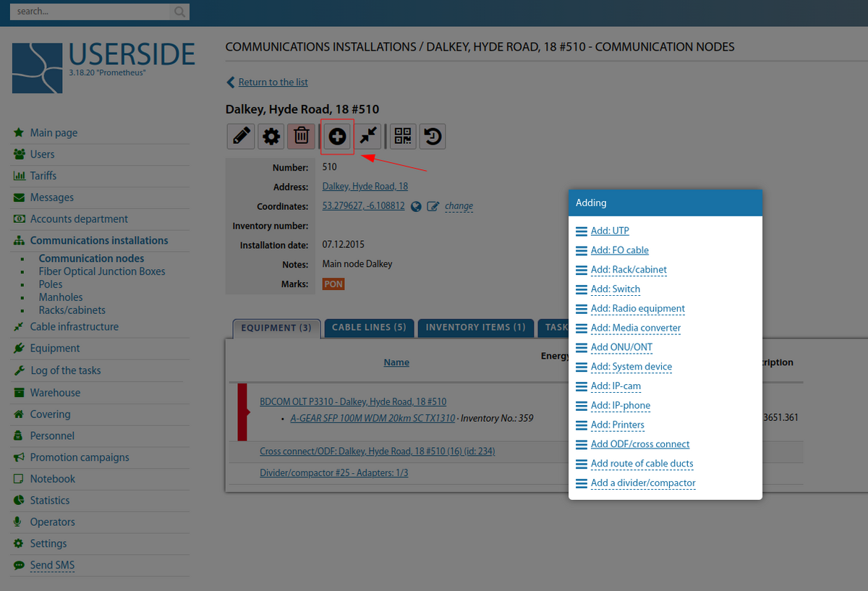Select "Add: Switch" from the Adding menu
This screenshot has height=591, width=868.
click(x=616, y=289)
